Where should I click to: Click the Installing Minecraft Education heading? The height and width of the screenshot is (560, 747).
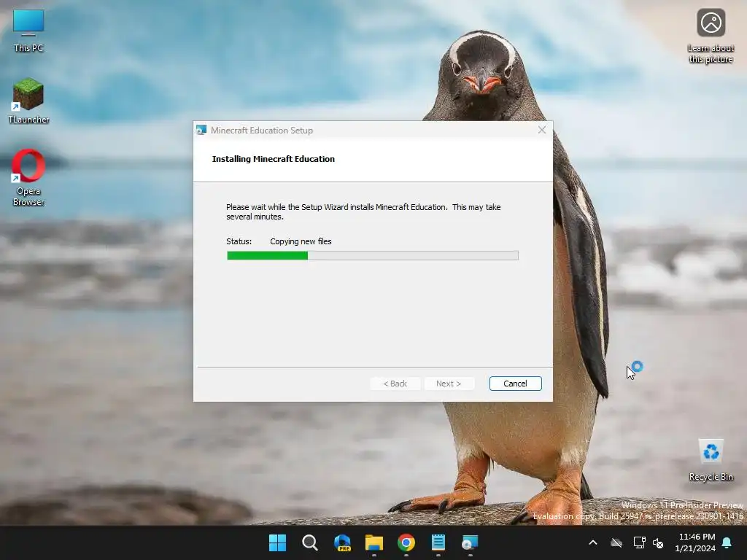point(273,159)
